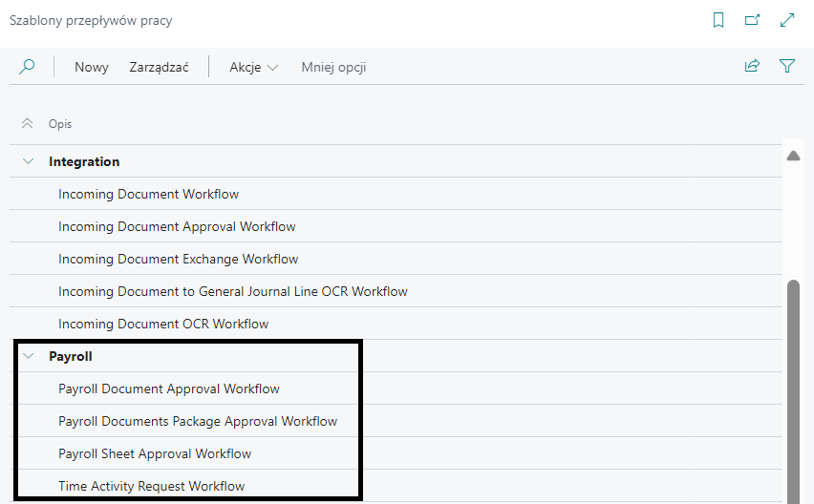This screenshot has height=504, width=814.
Task: Click the share icon in toolbar
Action: click(752, 67)
